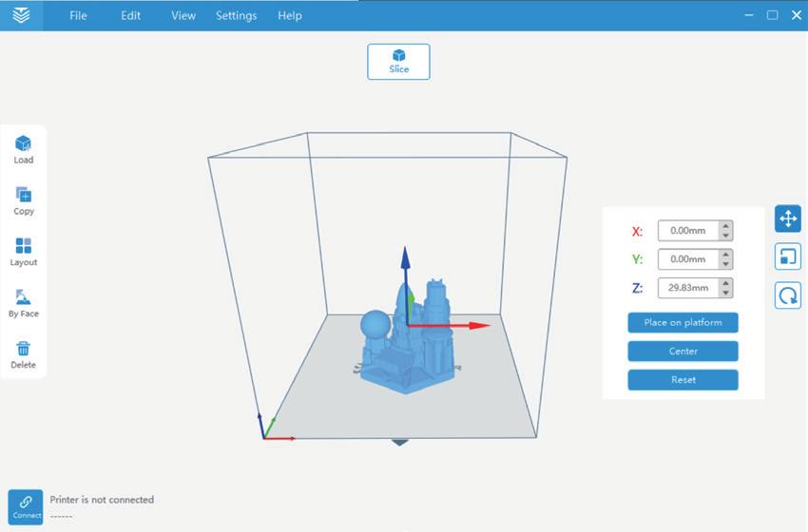808x532 pixels.
Task: Open the Settings menu
Action: (x=236, y=15)
